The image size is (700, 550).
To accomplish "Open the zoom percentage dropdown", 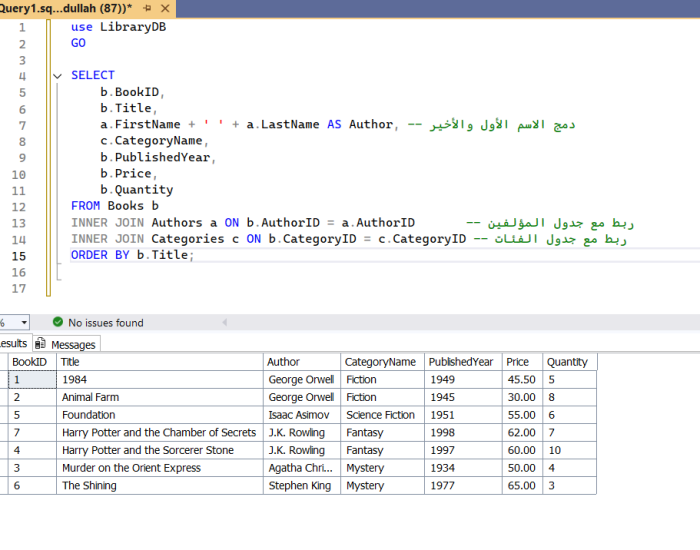I will coord(24,322).
